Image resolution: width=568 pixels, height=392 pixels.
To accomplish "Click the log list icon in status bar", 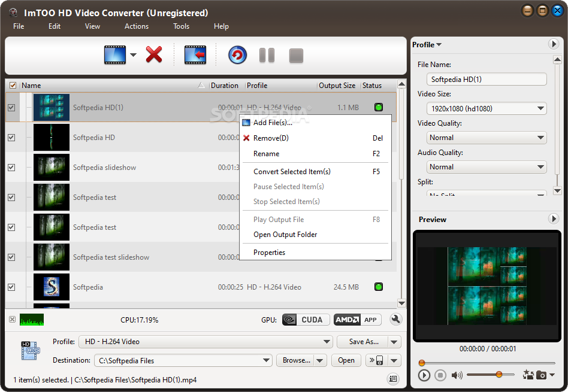I will pos(393,379).
